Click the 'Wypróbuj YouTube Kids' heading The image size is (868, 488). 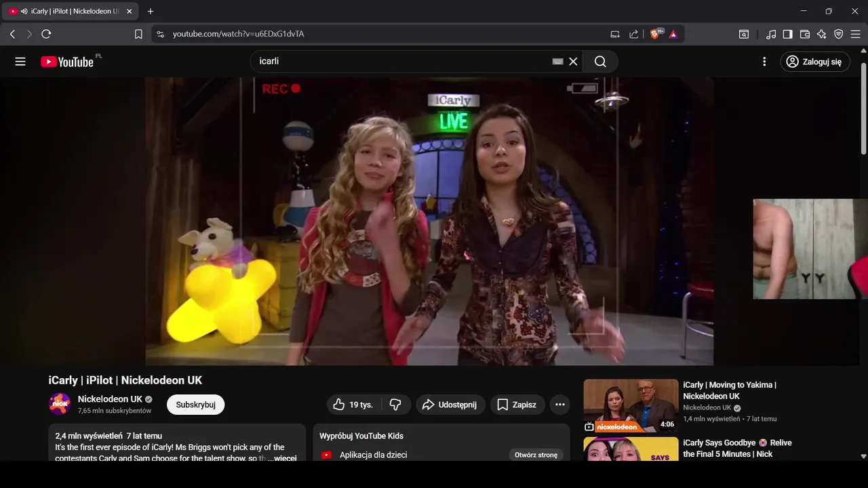pos(361,436)
